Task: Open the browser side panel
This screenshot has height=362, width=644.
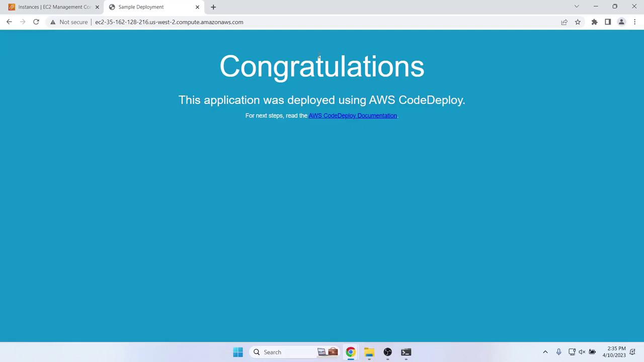Action: 608,22
